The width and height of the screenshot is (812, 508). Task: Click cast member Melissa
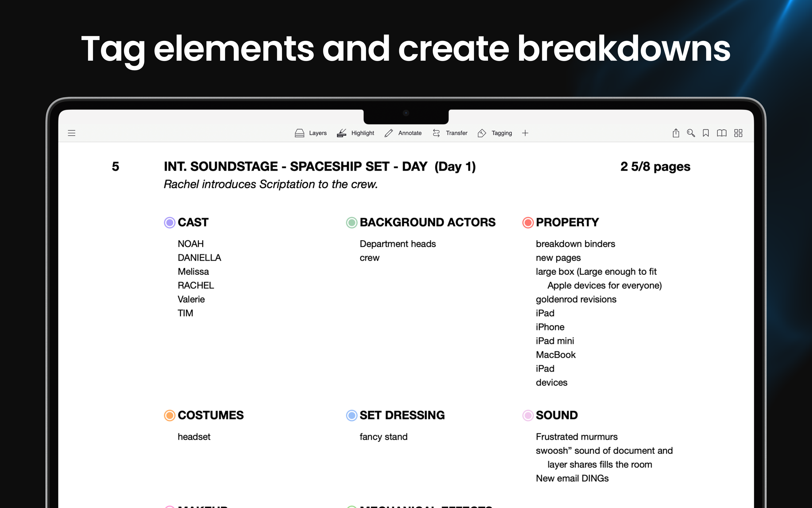point(193,271)
